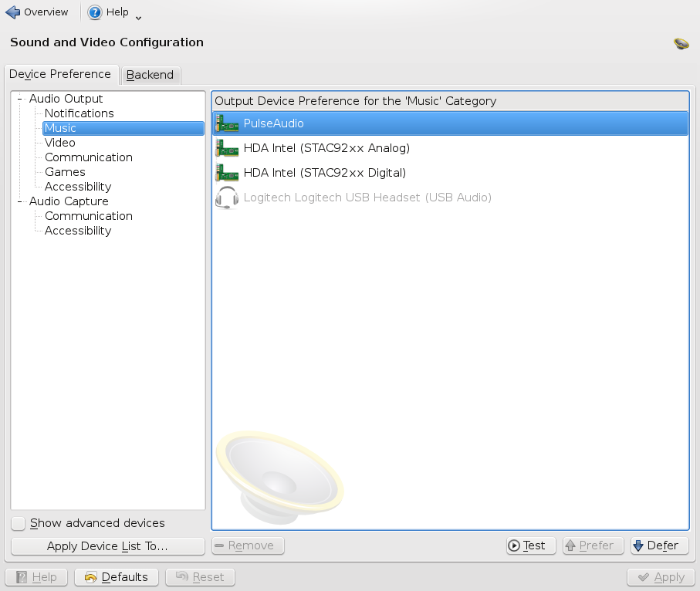Click the HDA Intel Analog card icon
The height and width of the screenshot is (591, 700).
tap(227, 148)
